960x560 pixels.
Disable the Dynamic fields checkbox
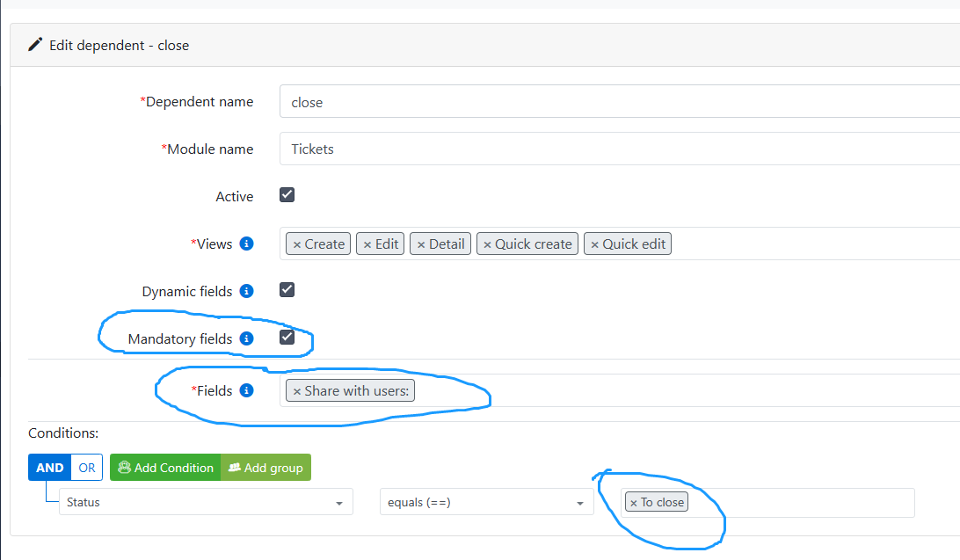coord(287,289)
